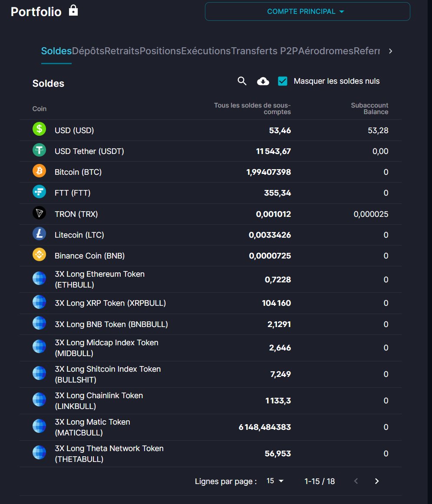This screenshot has width=432, height=504.
Task: Click the MATICBULL balance 6 148,484383
Action: 265,427
